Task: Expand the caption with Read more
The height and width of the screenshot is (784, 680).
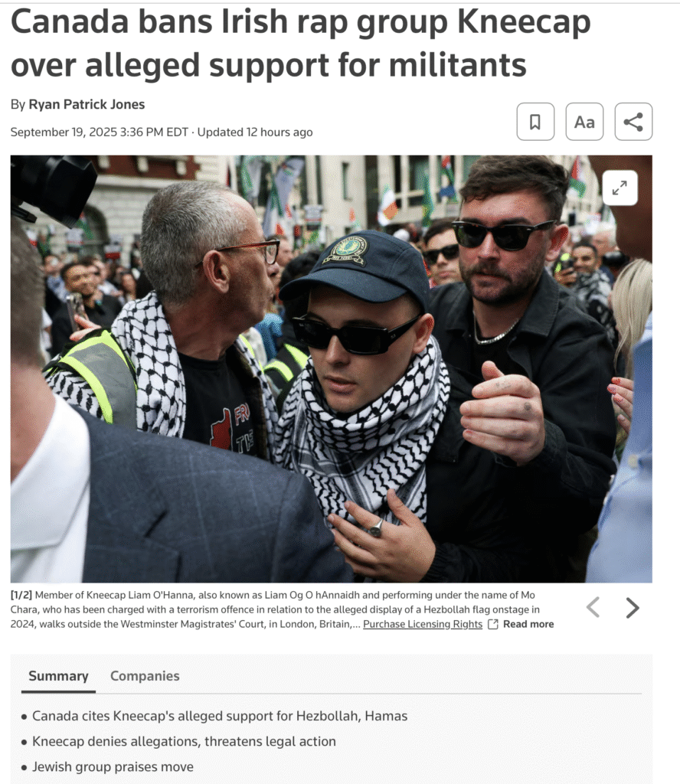Action: click(528, 624)
